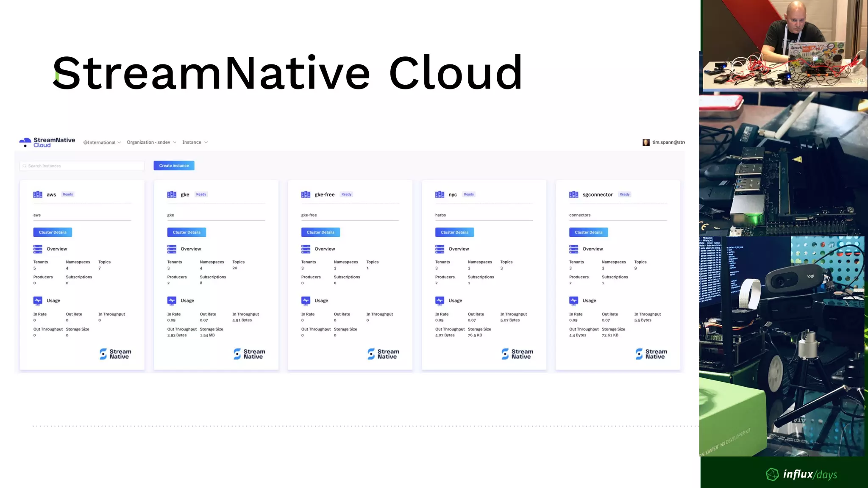Screen dimensions: 868x488
Task: Click the nyc instance cluster icon
Action: pyautogui.click(x=440, y=194)
